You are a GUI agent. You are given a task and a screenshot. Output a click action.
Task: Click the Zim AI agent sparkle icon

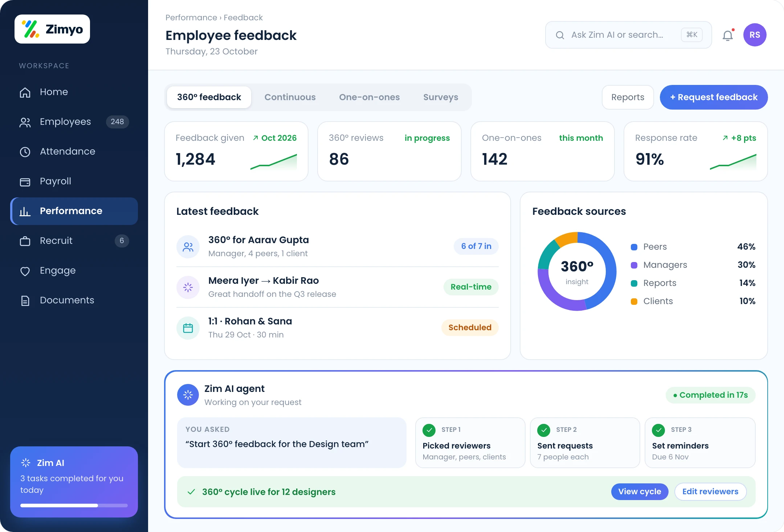188,395
